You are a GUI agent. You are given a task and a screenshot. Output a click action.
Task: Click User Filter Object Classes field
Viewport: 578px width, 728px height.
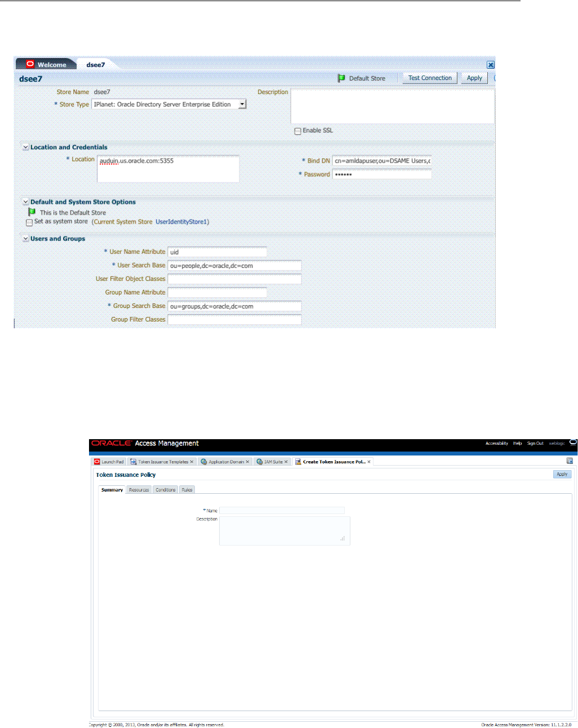coord(234,279)
